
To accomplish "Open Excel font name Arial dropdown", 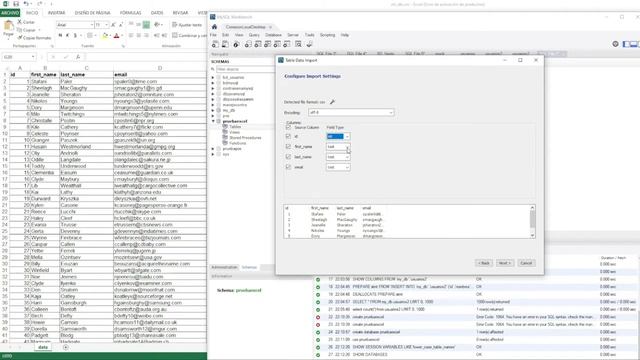I will 91,25.
